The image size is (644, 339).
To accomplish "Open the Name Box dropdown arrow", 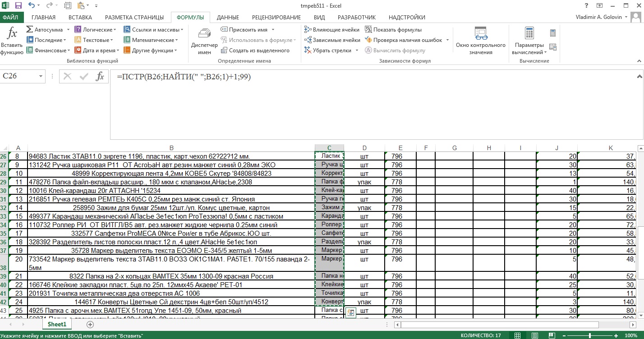I will (x=41, y=76).
